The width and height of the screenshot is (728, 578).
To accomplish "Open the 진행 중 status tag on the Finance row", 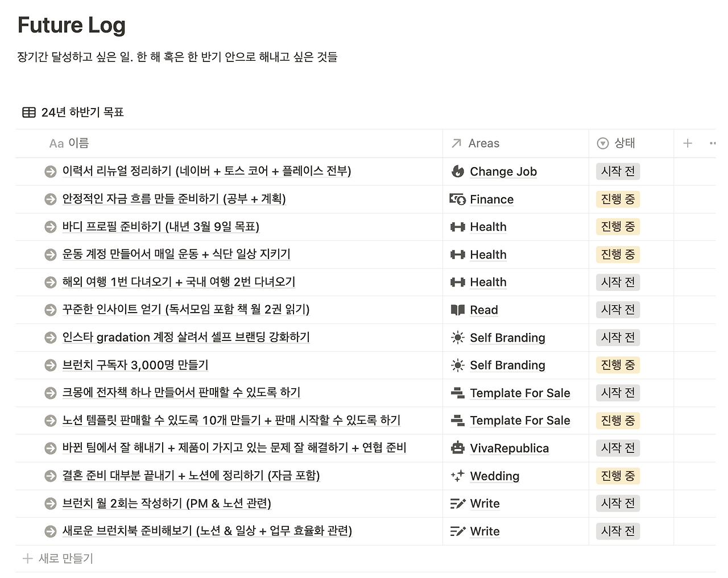I will (618, 199).
